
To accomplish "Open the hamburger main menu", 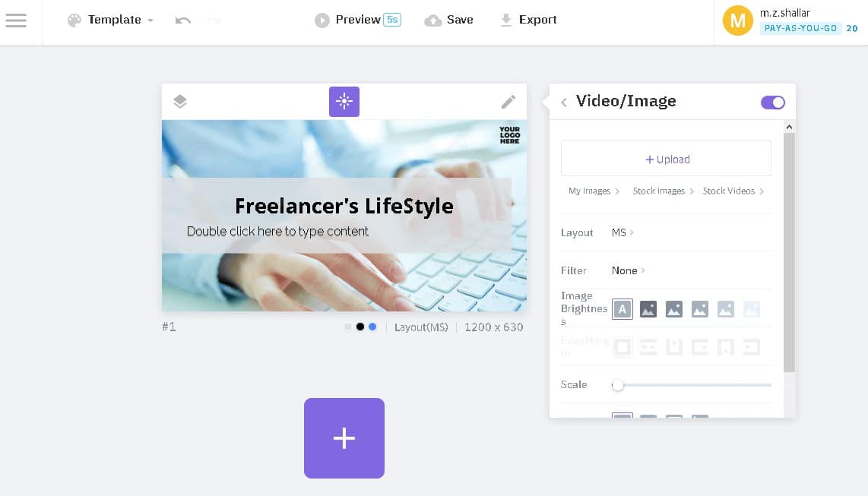I will (x=16, y=21).
